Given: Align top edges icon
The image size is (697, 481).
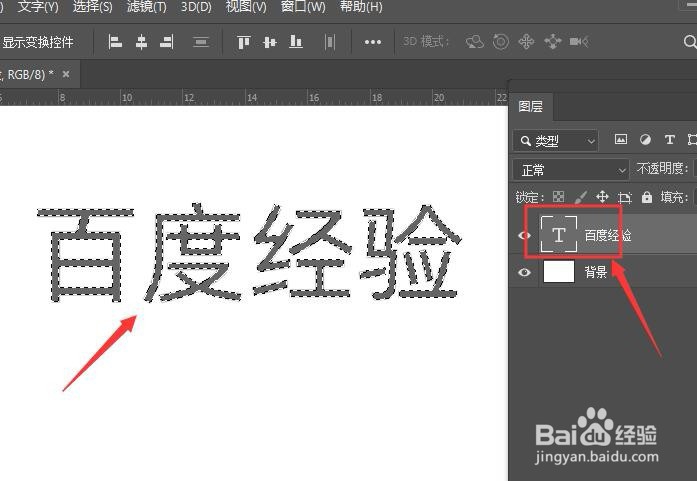Looking at the screenshot, I should (244, 42).
